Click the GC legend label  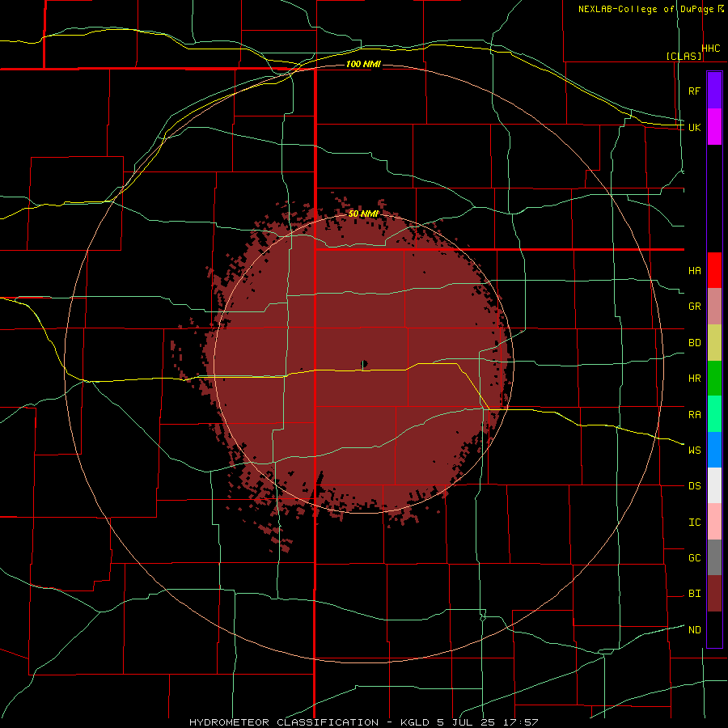pos(695,557)
